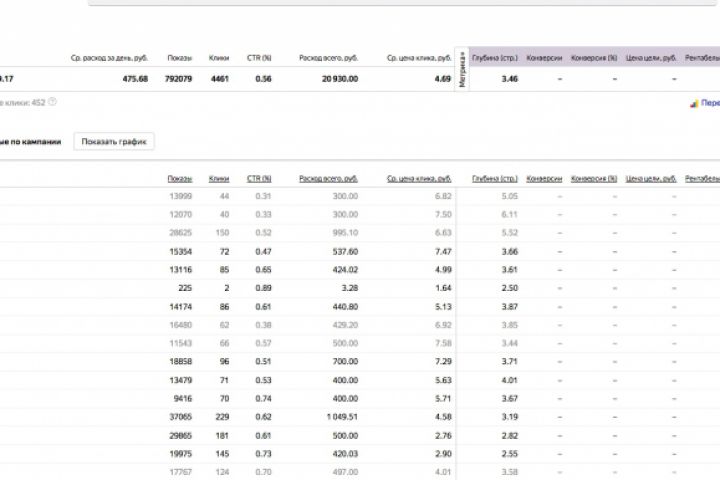Sort table by CTR (%) column header
720x480 pixels.
tap(259, 179)
